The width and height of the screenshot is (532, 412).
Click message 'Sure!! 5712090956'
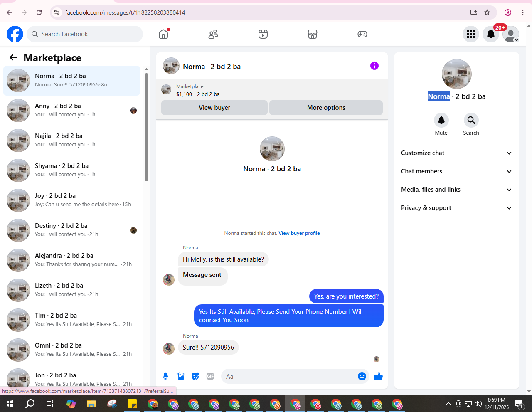[208, 348]
